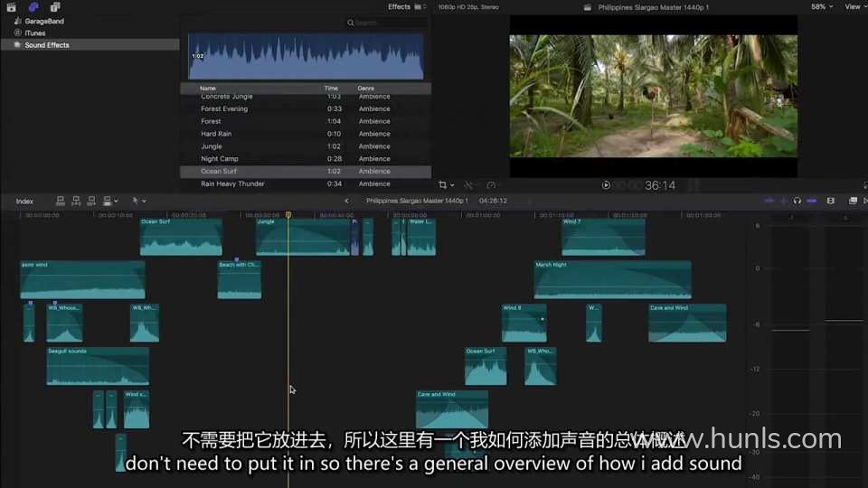
Task: Click the connect clip to storyline icon
Action: click(61, 201)
